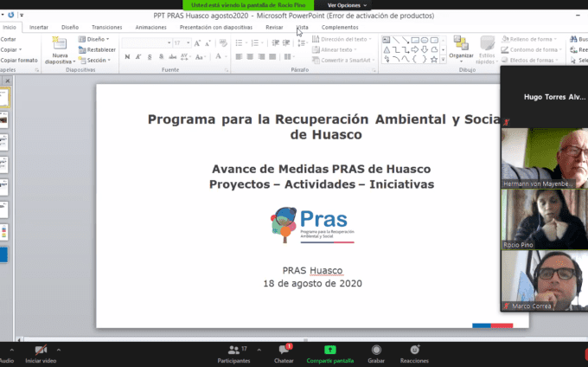
Task: Click the Nueva diapositiva icon
Action: pos(60,44)
